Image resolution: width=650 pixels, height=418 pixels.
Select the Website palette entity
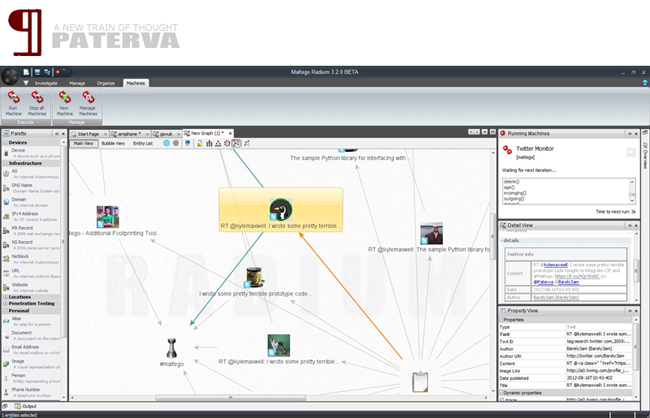[x=32, y=287]
